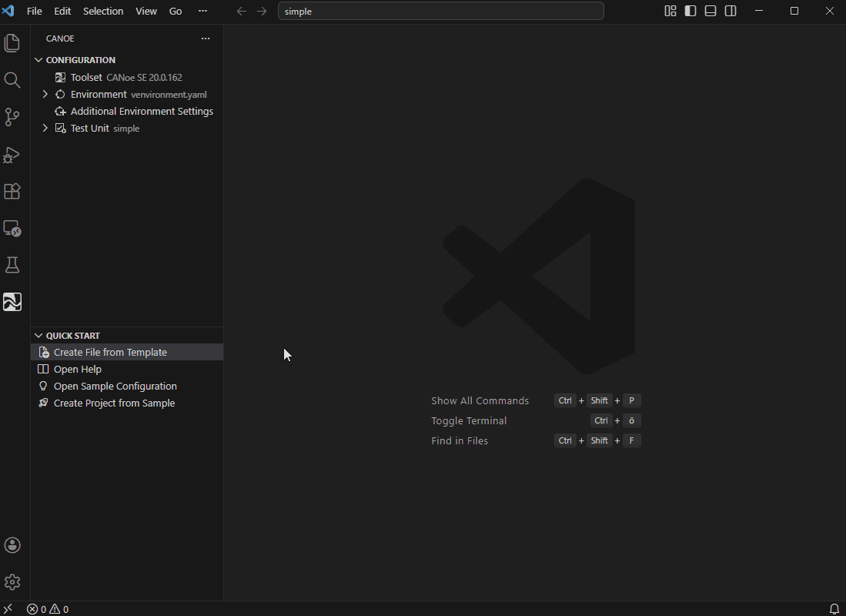Go back with the left arrow
The image size is (846, 616).
[242, 12]
